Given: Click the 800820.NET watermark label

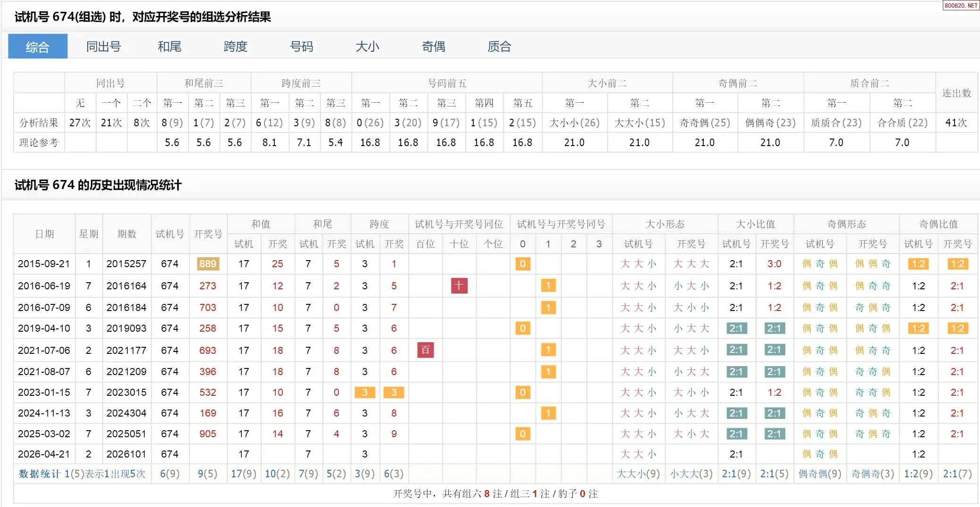Looking at the screenshot, I should (x=961, y=6).
